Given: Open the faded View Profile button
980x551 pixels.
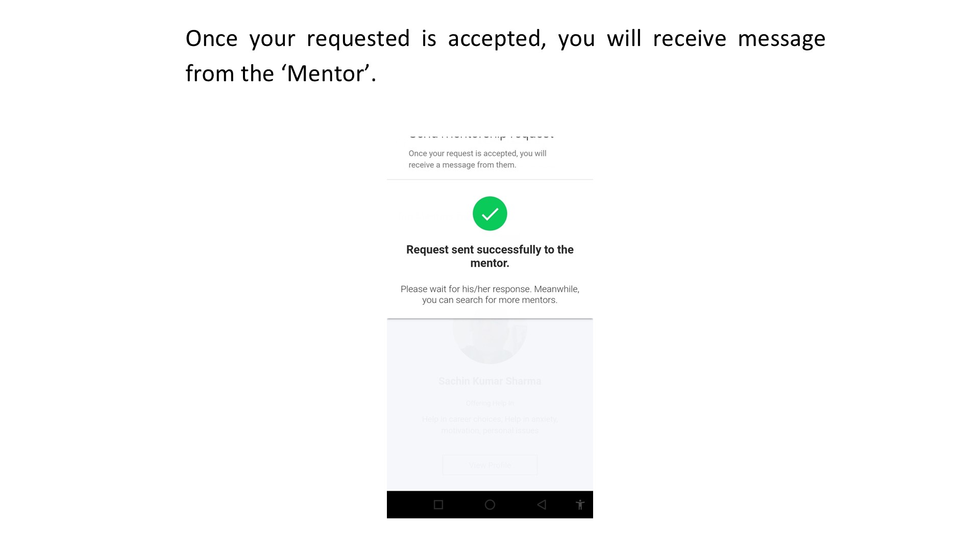Looking at the screenshot, I should click(x=490, y=465).
